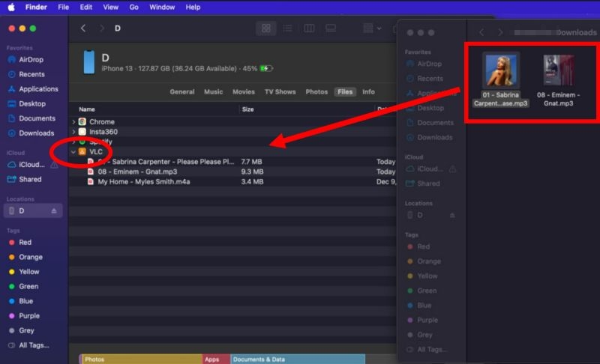Open AirDrop in the left Finder sidebar

(x=31, y=60)
